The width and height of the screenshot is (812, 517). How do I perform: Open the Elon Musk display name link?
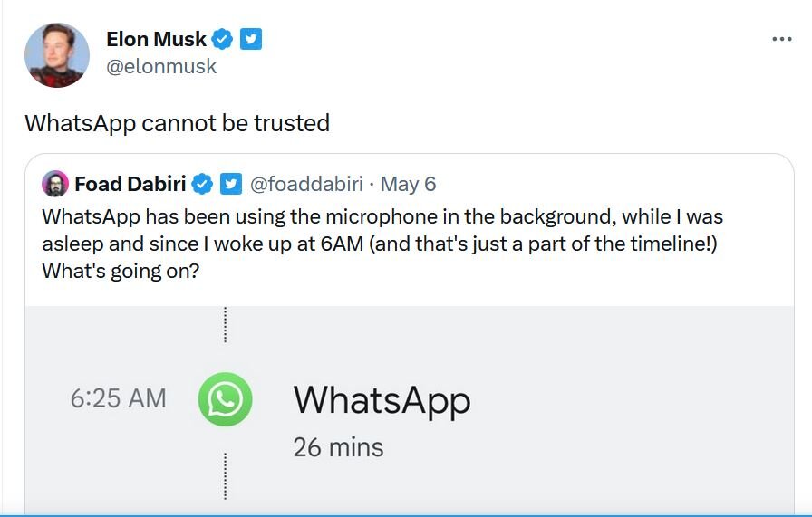(x=157, y=39)
